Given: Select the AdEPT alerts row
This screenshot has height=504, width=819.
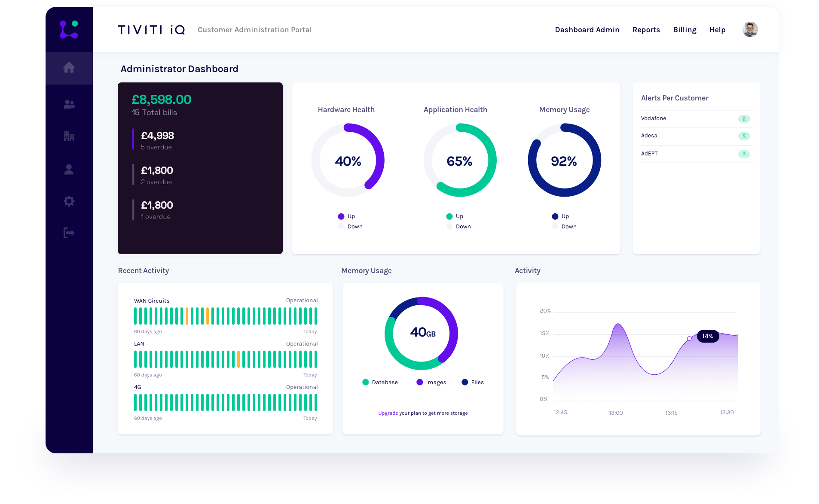Looking at the screenshot, I should pyautogui.click(x=696, y=154).
